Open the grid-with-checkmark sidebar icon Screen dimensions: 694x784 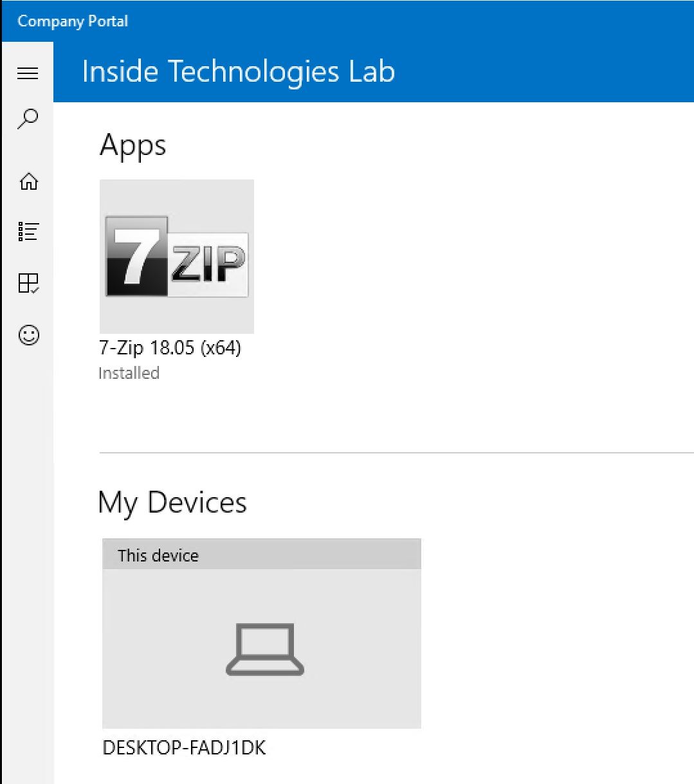coord(28,283)
